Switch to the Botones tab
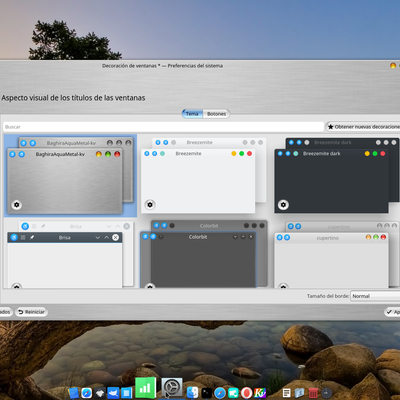The image size is (400, 400). click(216, 114)
